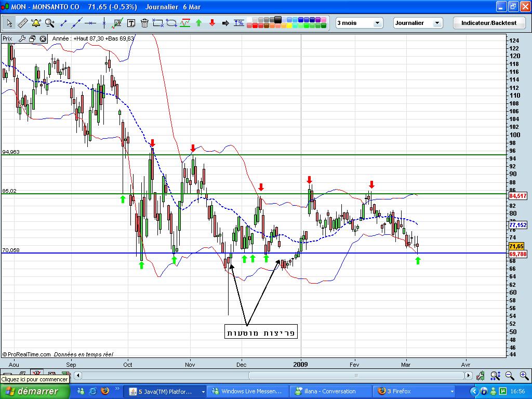Pick the white color swatch

(x=249, y=20)
